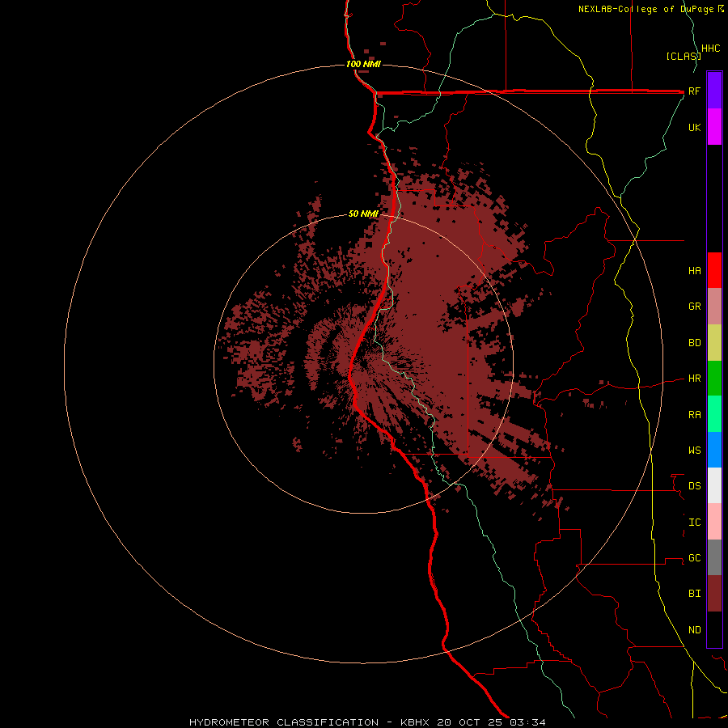
Task: Click the 'WS' legend label
Action: [x=694, y=450]
